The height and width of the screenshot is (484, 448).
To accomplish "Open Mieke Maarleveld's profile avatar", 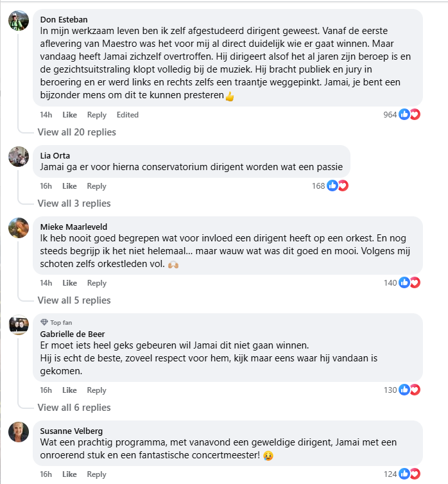I will tap(18, 228).
